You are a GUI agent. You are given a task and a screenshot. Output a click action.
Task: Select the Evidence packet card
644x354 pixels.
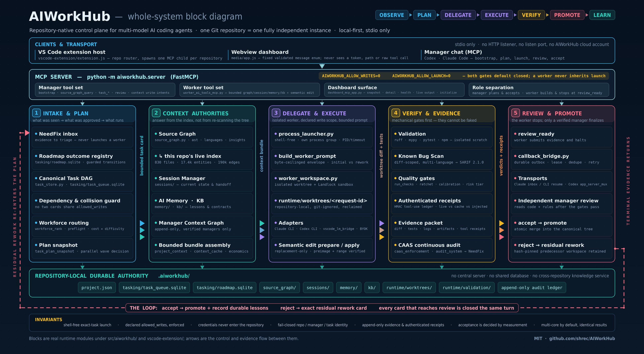[x=442, y=226]
